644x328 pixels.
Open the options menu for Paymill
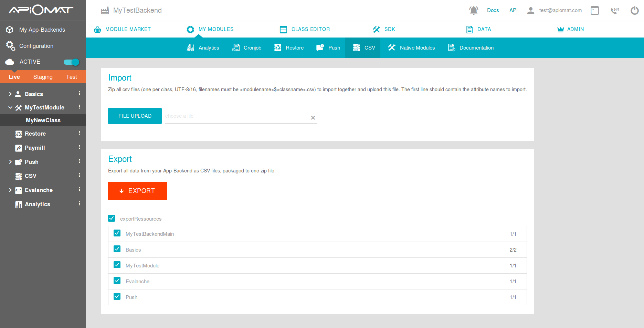click(80, 147)
